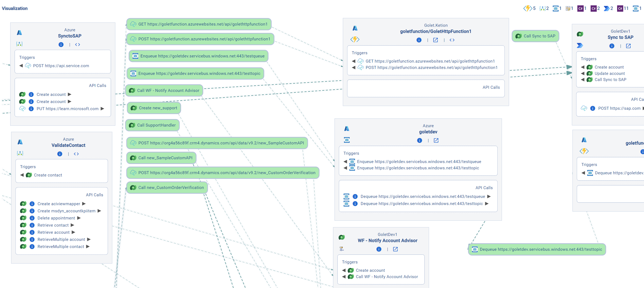Click the ValidateContact card title

click(x=68, y=145)
